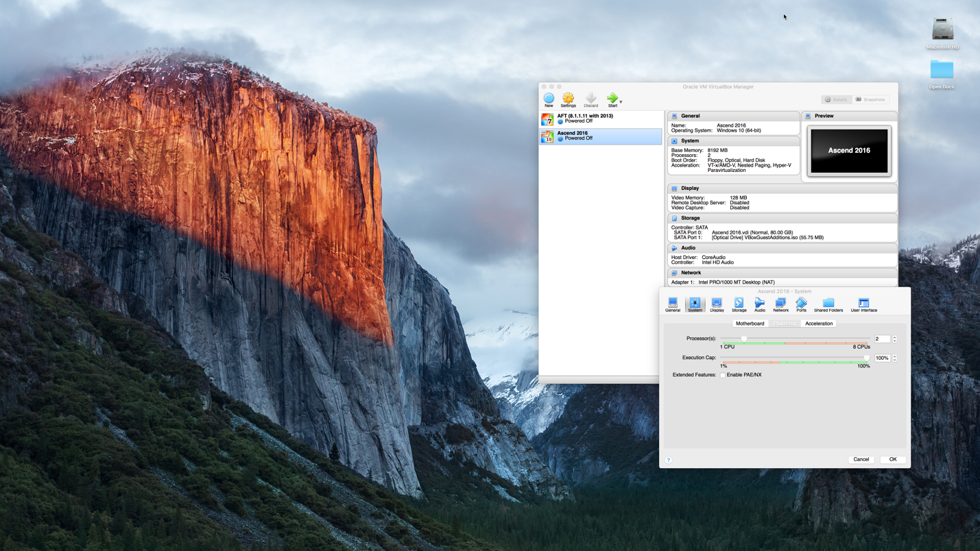
Task: Select the System settings page icon
Action: (695, 305)
